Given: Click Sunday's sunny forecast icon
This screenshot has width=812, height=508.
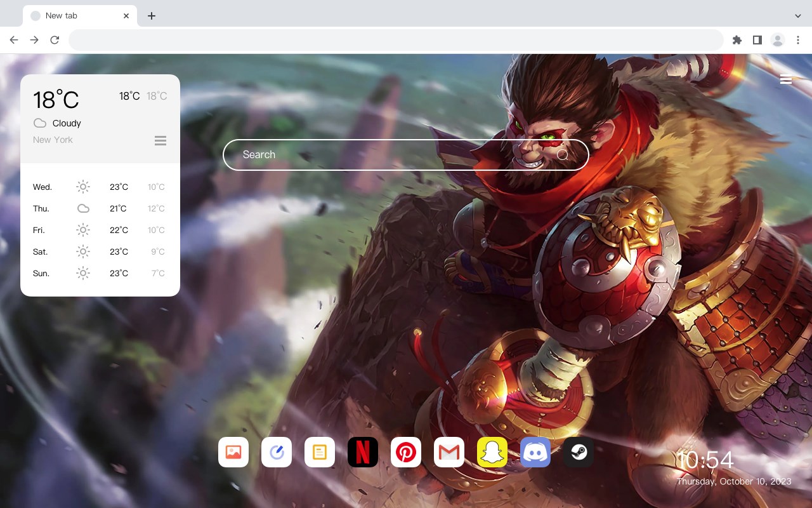Looking at the screenshot, I should coord(83,273).
